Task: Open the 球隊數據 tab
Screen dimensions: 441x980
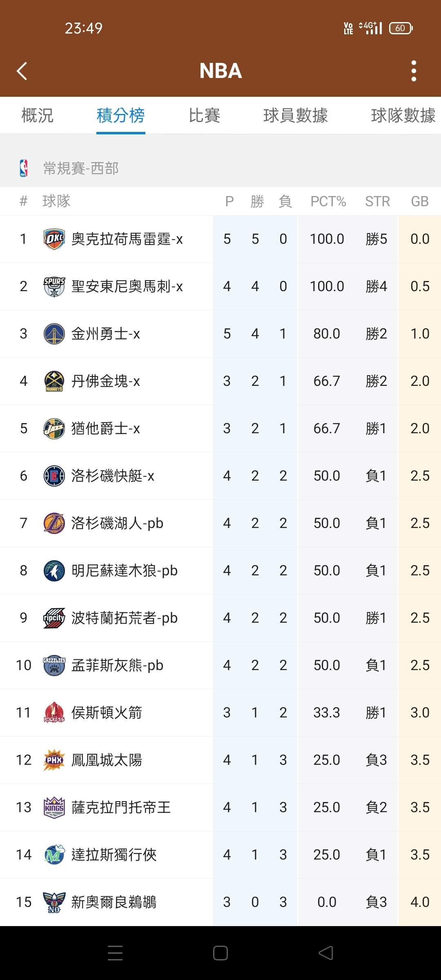Action: pyautogui.click(x=403, y=116)
